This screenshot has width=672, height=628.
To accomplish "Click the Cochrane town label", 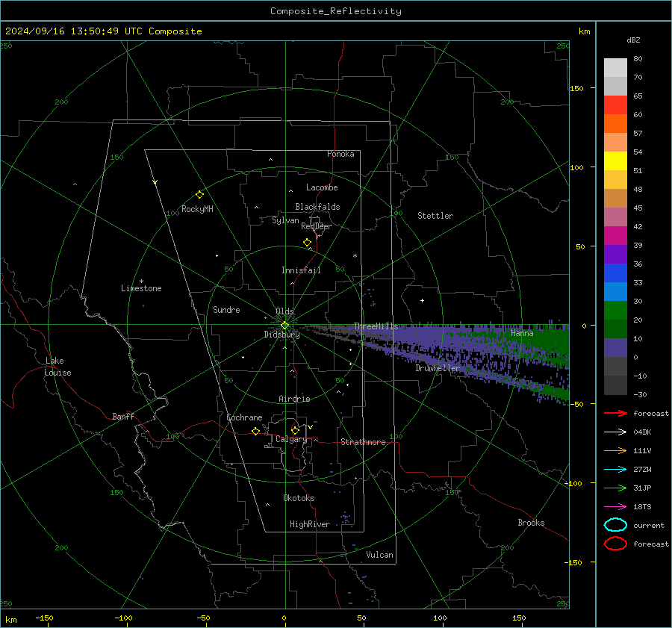I will pos(244,417).
